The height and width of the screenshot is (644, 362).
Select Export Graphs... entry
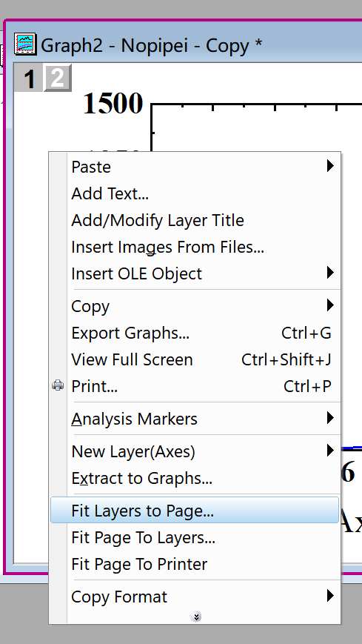point(195,333)
